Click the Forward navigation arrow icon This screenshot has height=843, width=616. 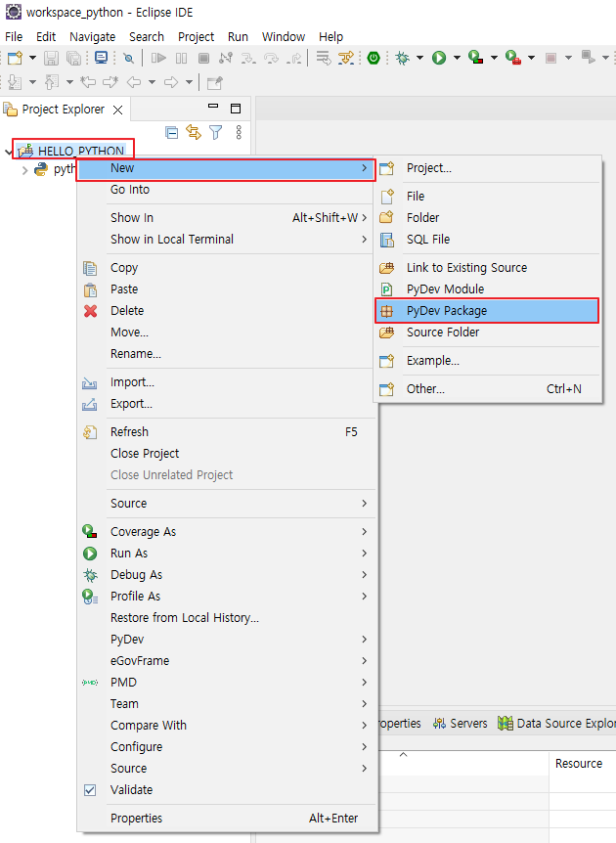tap(171, 82)
